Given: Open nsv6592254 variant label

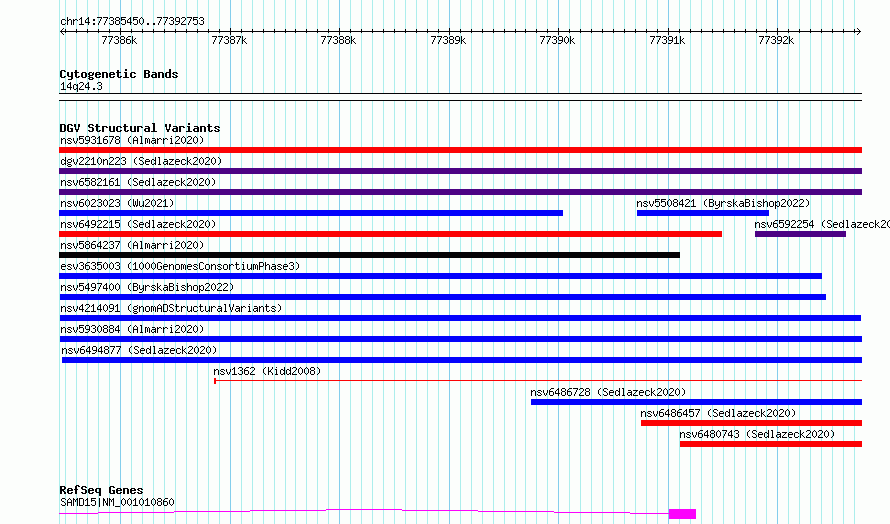Looking at the screenshot, I should click(822, 224).
